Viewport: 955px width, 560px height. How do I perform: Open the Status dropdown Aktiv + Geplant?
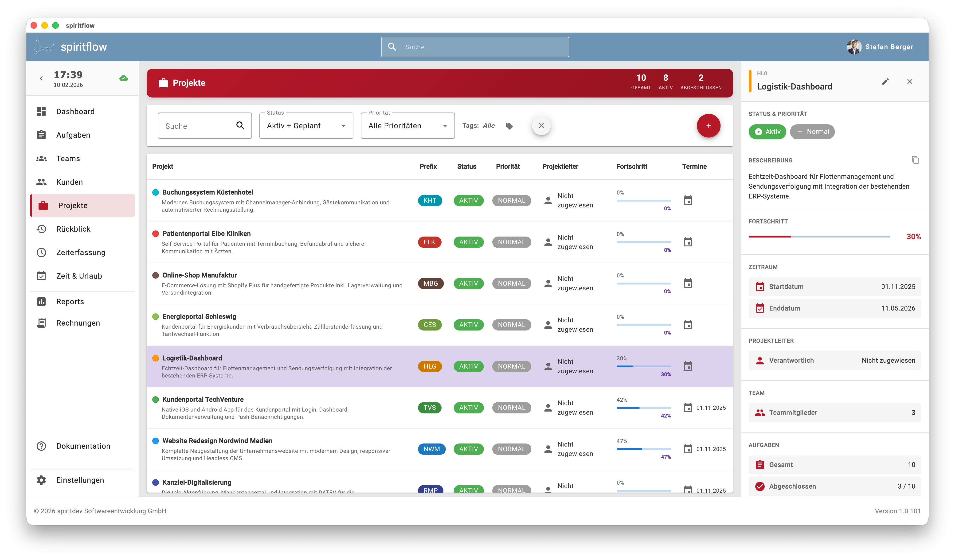click(x=306, y=126)
